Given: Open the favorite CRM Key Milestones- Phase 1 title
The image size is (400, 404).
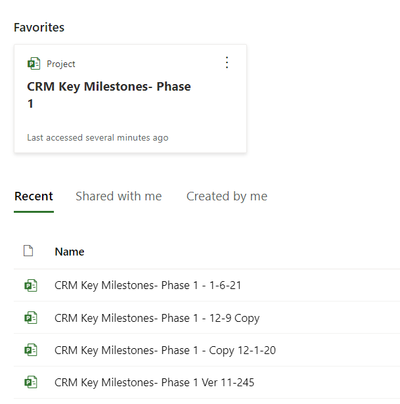Looking at the screenshot, I should [109, 95].
